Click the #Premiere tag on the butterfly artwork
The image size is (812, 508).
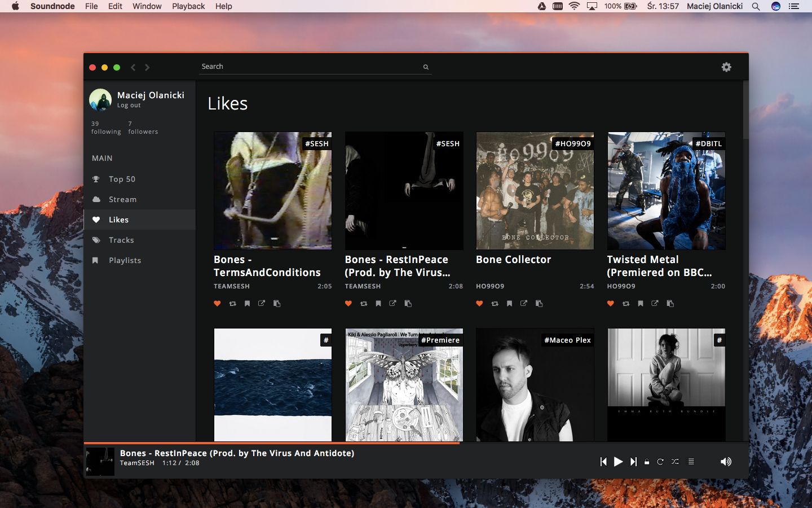(x=440, y=340)
